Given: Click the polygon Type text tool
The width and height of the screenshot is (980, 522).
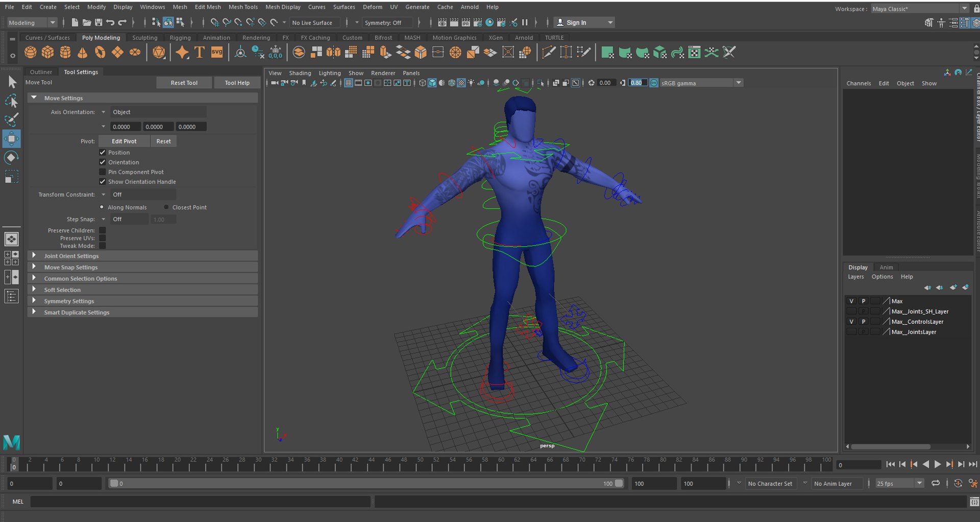Looking at the screenshot, I should (200, 52).
